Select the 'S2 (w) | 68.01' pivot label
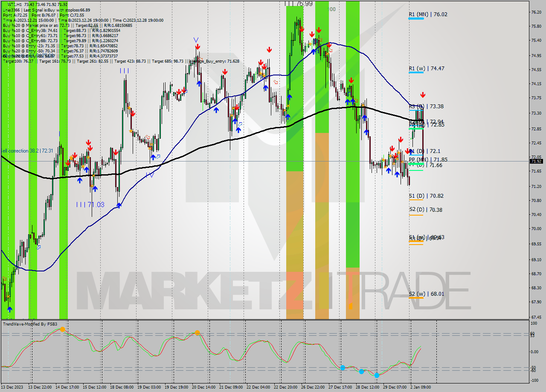This screenshot has width=546, height=392. (x=426, y=294)
